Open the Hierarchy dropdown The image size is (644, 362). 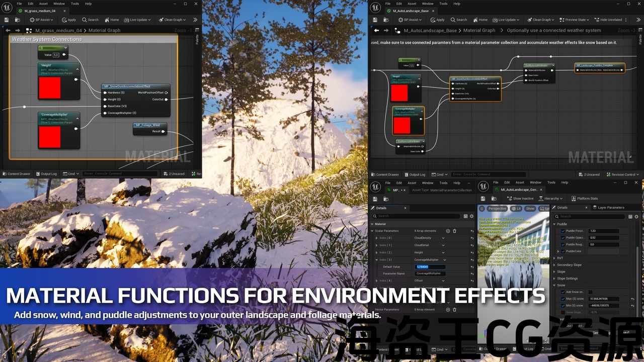click(x=553, y=199)
